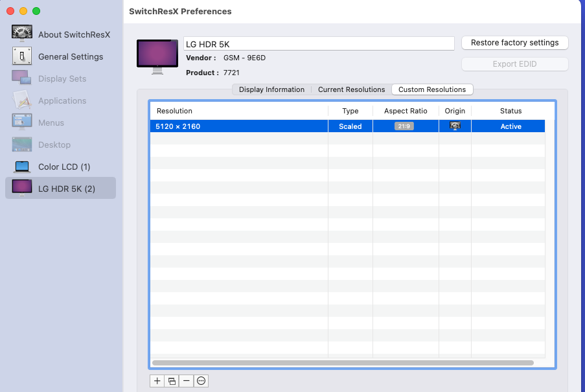This screenshot has height=392, width=585.
Task: Open the more options ellipsis button
Action: click(201, 381)
